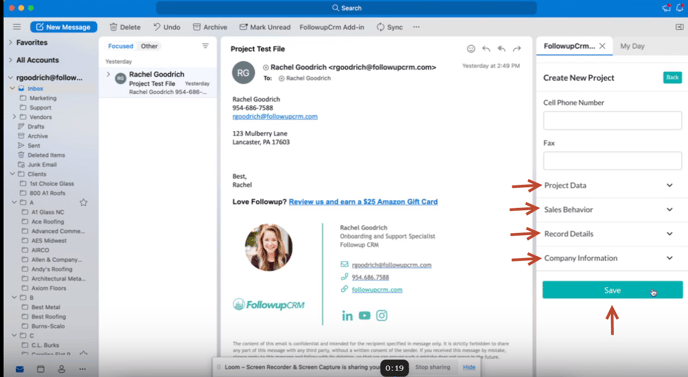688x377 pixels.
Task: Open the Instagram icon in signature
Action: 382,316
